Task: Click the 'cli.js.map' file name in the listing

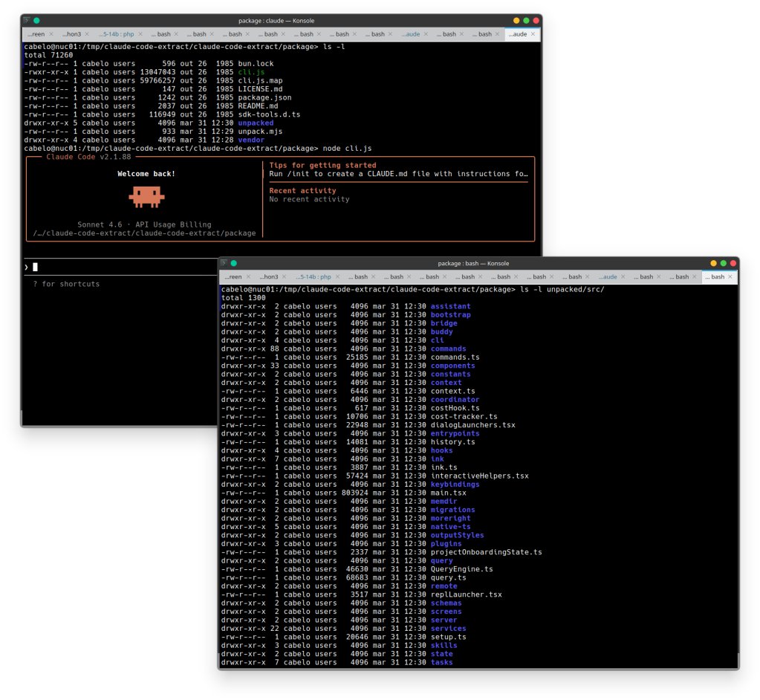Action: (260, 80)
